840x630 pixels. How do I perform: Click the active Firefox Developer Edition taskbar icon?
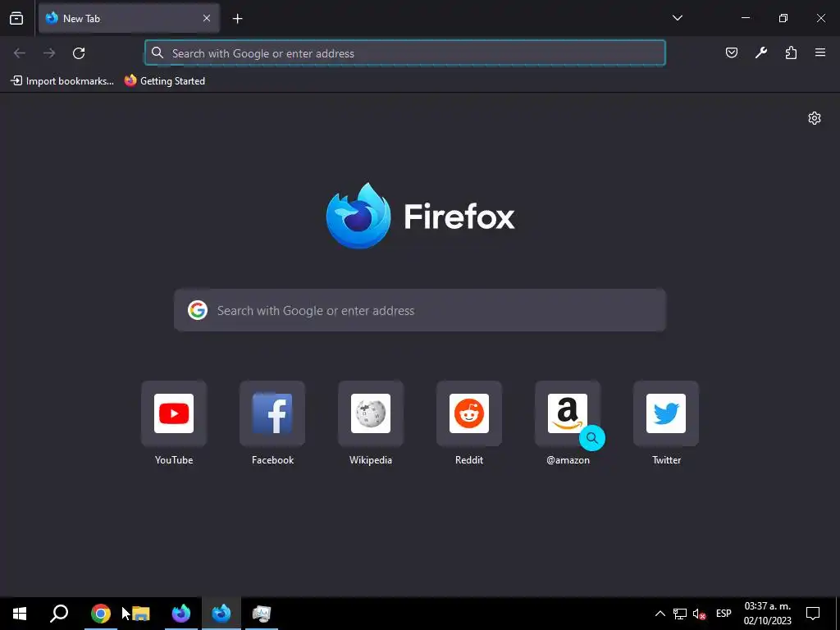click(x=221, y=614)
